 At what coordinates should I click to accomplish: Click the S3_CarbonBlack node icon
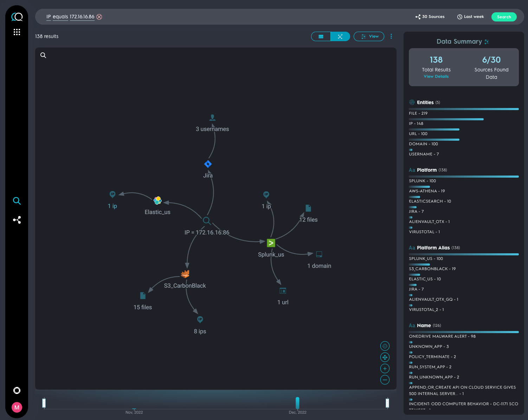pos(185,274)
